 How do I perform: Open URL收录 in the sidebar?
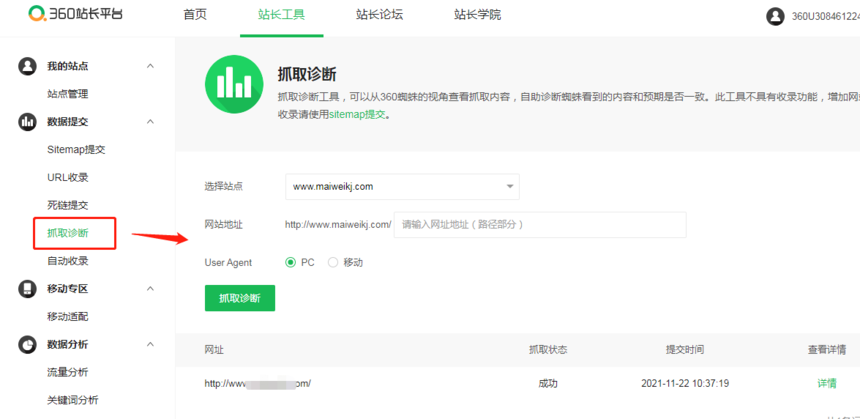(67, 178)
